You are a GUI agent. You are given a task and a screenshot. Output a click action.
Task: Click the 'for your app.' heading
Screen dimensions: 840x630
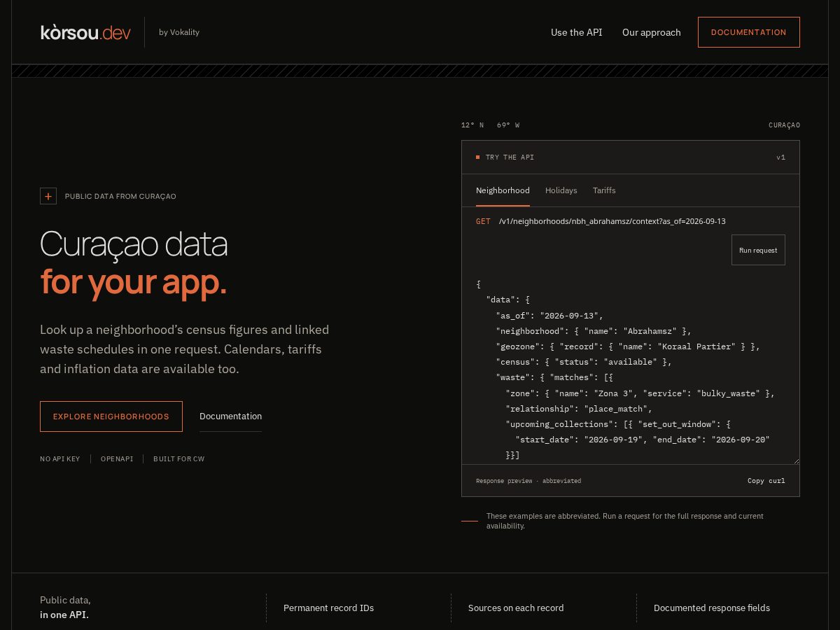tap(134, 281)
